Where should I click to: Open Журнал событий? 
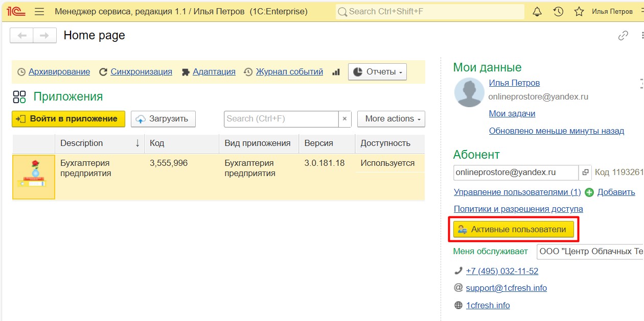tap(289, 72)
